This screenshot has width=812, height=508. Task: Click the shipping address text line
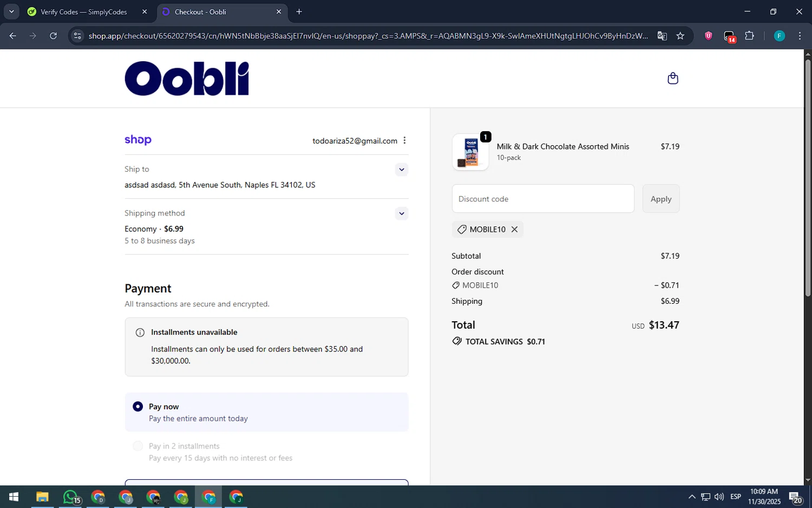point(220,185)
